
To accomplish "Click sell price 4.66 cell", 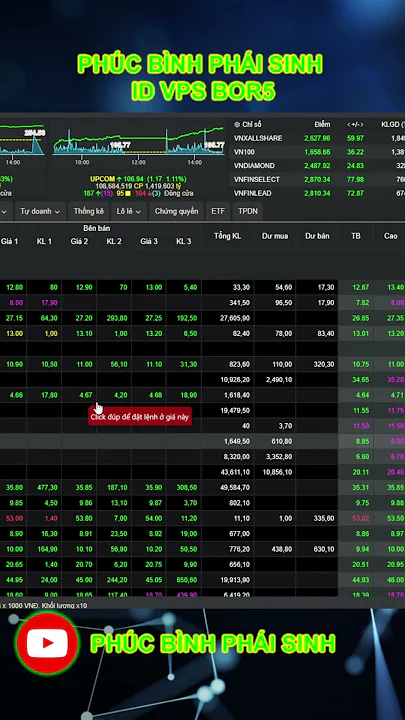I will (x=13, y=395).
